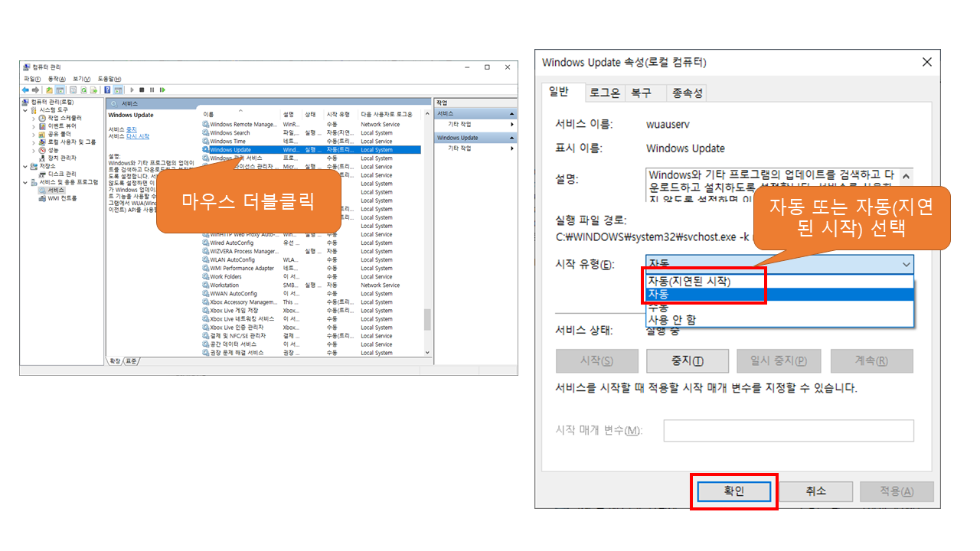Click the Up one level folder icon
This screenshot has height=551, width=980.
pos(49,90)
